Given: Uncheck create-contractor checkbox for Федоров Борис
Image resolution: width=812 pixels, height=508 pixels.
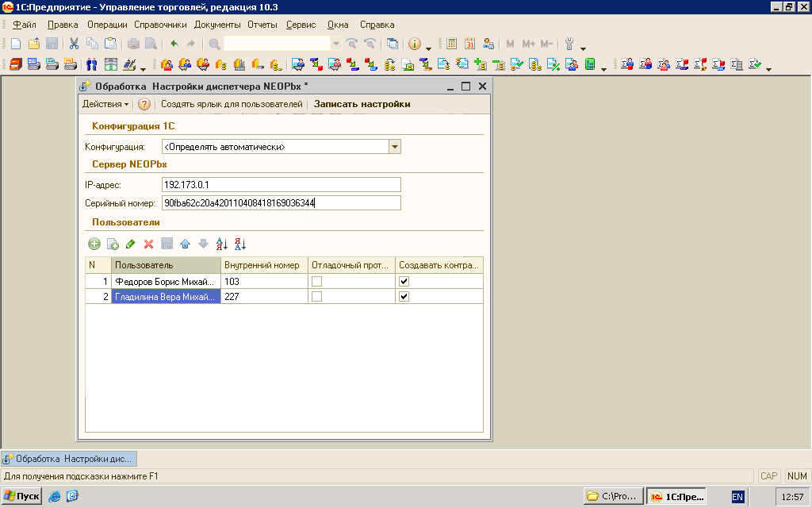Looking at the screenshot, I should (x=404, y=282).
